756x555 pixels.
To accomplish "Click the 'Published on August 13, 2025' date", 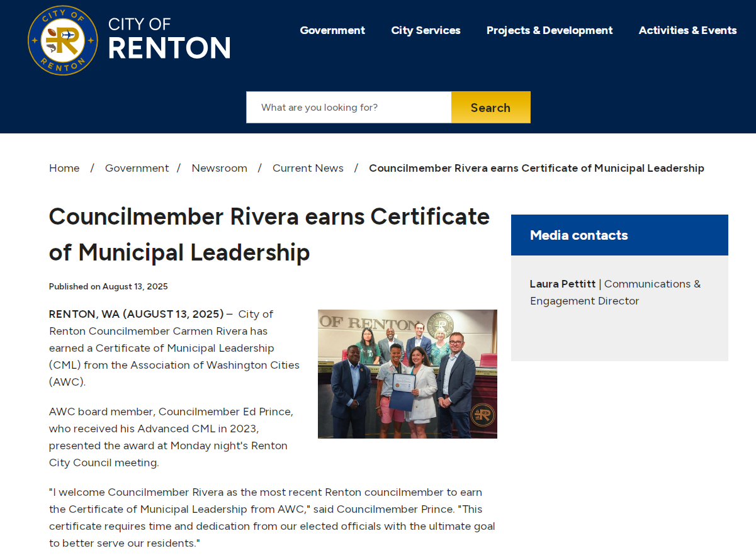I will pyautogui.click(x=108, y=286).
